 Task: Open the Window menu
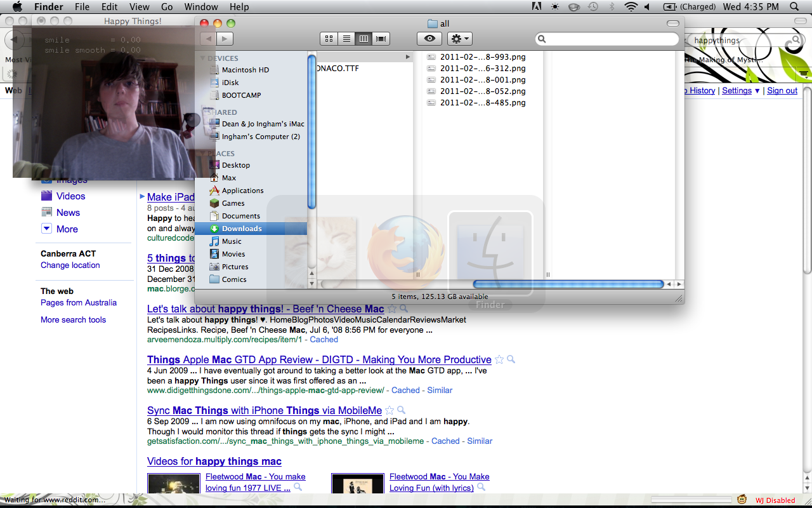[x=200, y=7]
